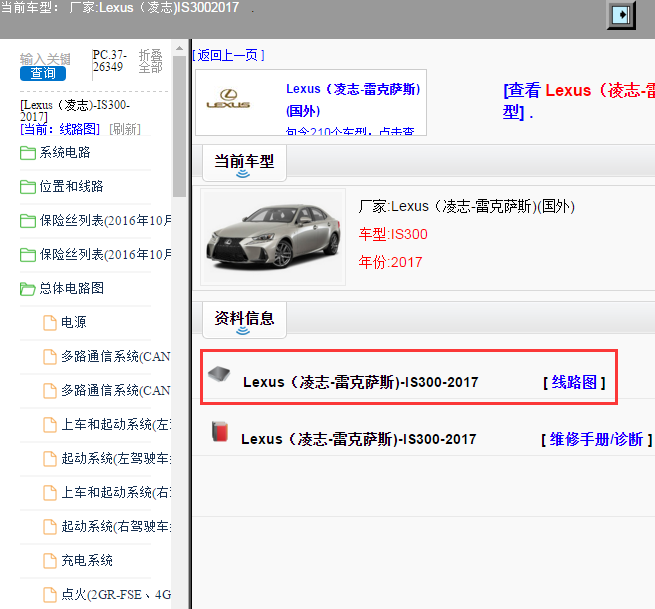Click file icon next to 起动系统(右驾驶车
Image resolution: width=655 pixels, height=609 pixels.
(x=50, y=527)
